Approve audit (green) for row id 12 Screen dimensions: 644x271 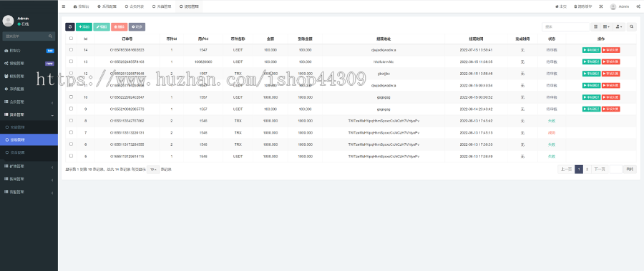(592, 74)
